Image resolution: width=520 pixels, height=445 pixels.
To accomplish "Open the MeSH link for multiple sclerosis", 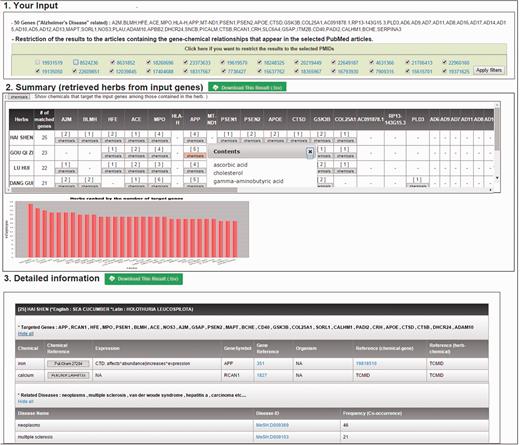I will coord(272,437).
